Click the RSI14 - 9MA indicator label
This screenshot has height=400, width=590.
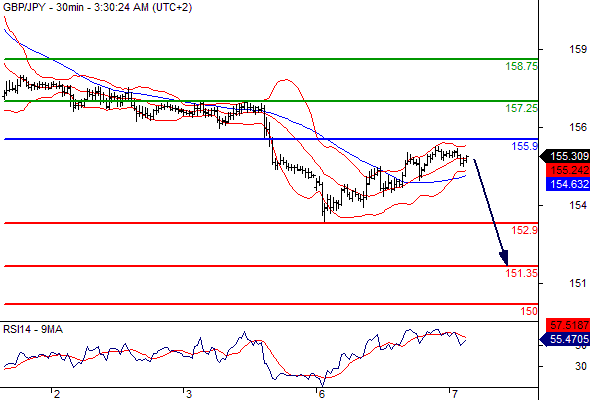tap(33, 330)
